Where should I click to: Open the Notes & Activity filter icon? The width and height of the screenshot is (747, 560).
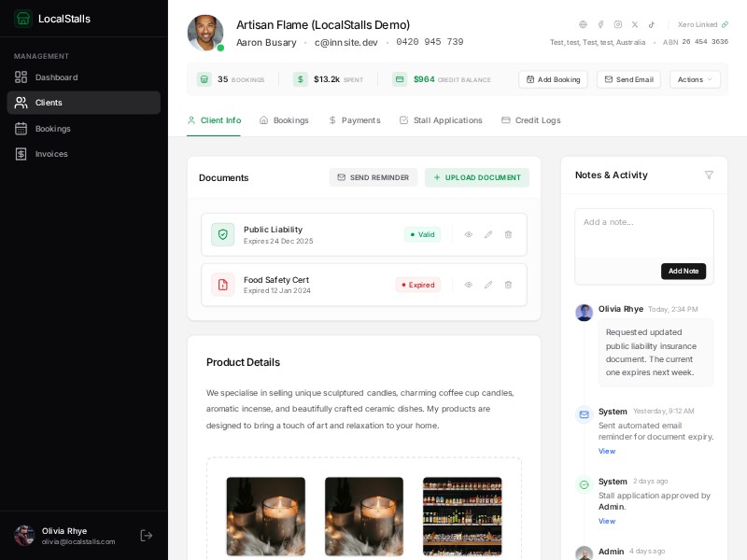(x=710, y=175)
